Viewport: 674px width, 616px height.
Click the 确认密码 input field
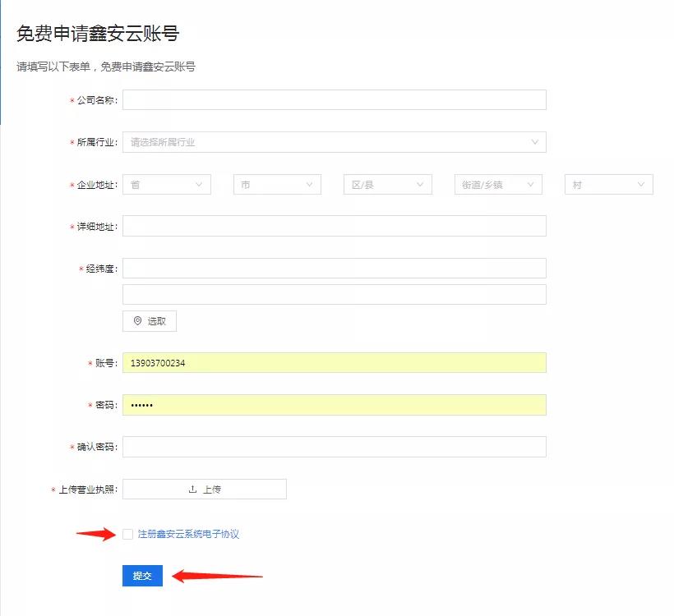coord(334,447)
